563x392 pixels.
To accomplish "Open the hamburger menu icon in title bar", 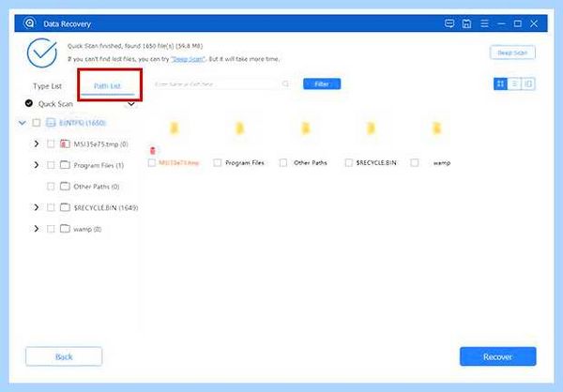I will [484, 23].
